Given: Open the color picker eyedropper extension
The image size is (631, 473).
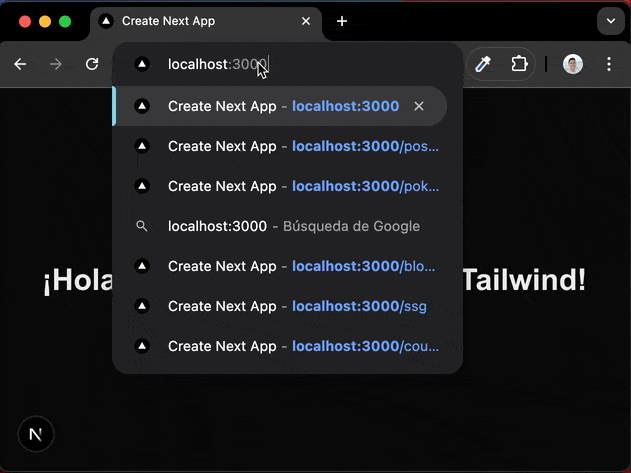Looking at the screenshot, I should 483,64.
